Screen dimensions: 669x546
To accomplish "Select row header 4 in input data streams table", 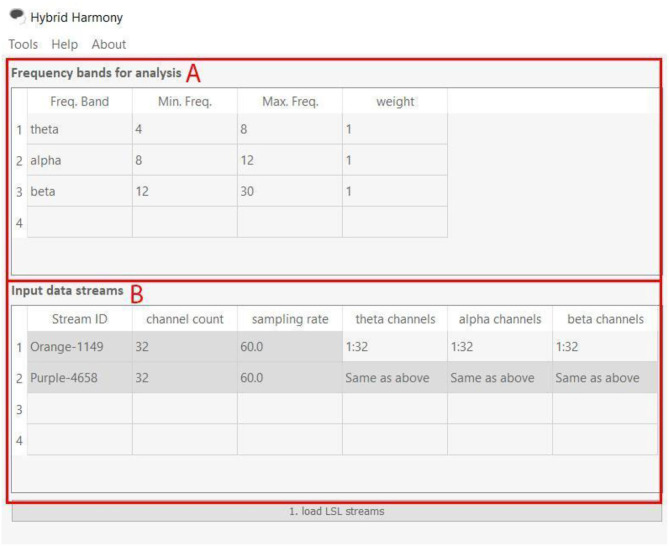I will [19, 440].
